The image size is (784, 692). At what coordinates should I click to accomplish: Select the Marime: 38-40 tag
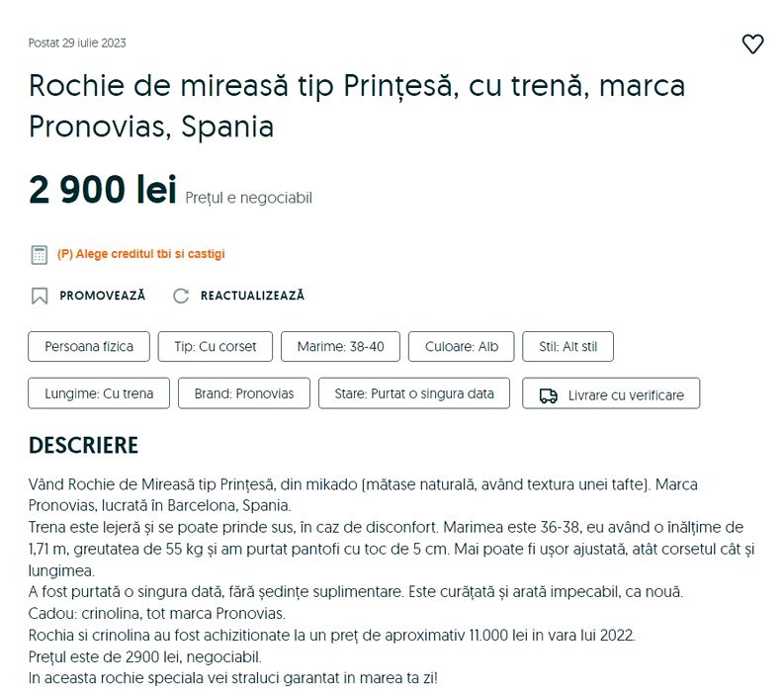(340, 347)
